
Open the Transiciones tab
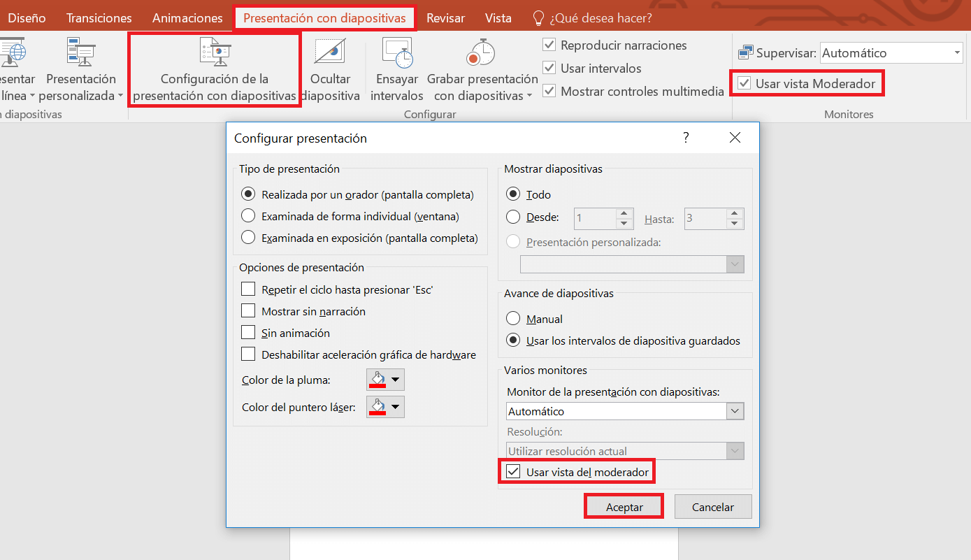[99, 18]
